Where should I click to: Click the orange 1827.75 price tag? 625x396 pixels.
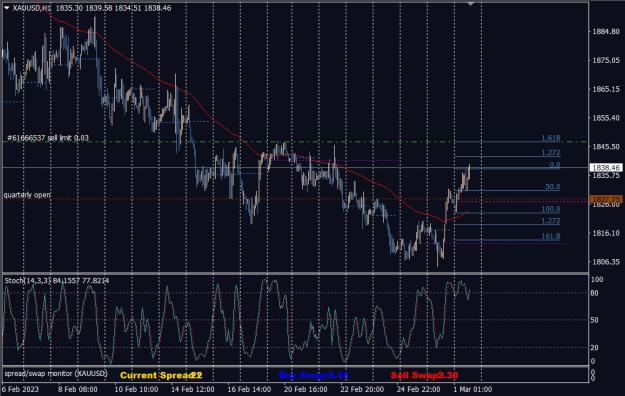(605, 199)
